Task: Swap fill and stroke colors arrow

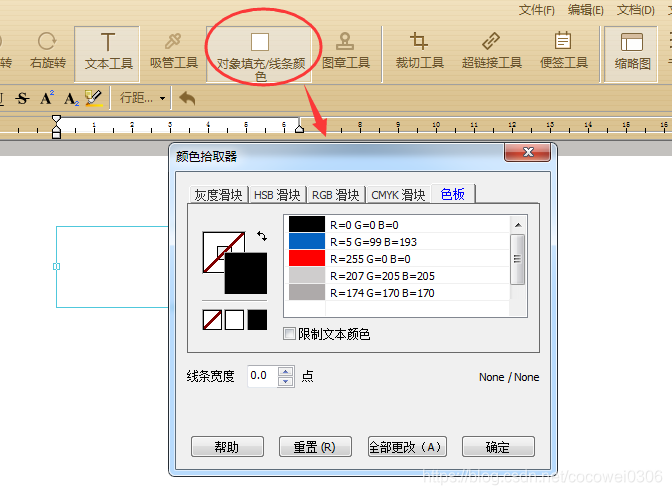Action: (x=262, y=236)
